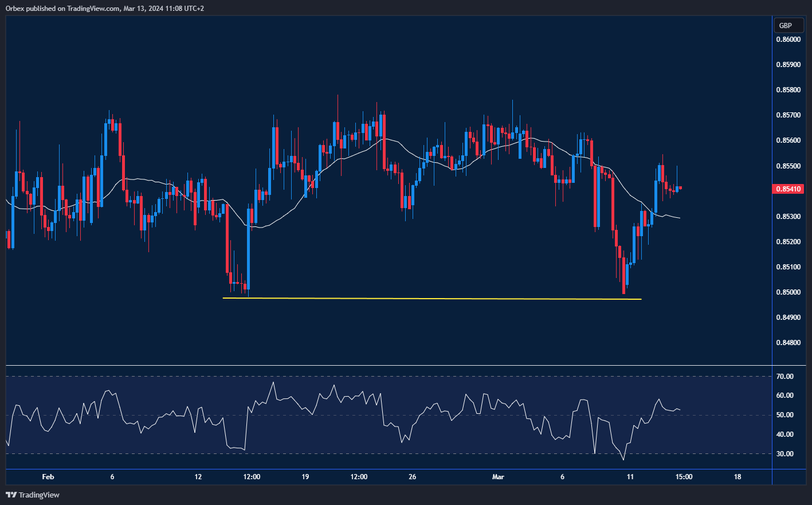This screenshot has height=505, width=812.
Task: Select the yellow support trendline
Action: pyautogui.click(x=430, y=298)
